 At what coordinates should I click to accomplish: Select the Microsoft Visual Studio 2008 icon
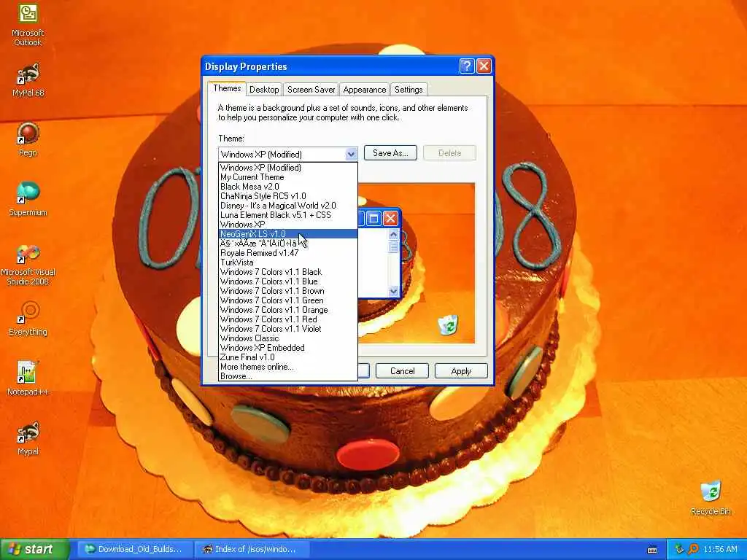[28, 265]
